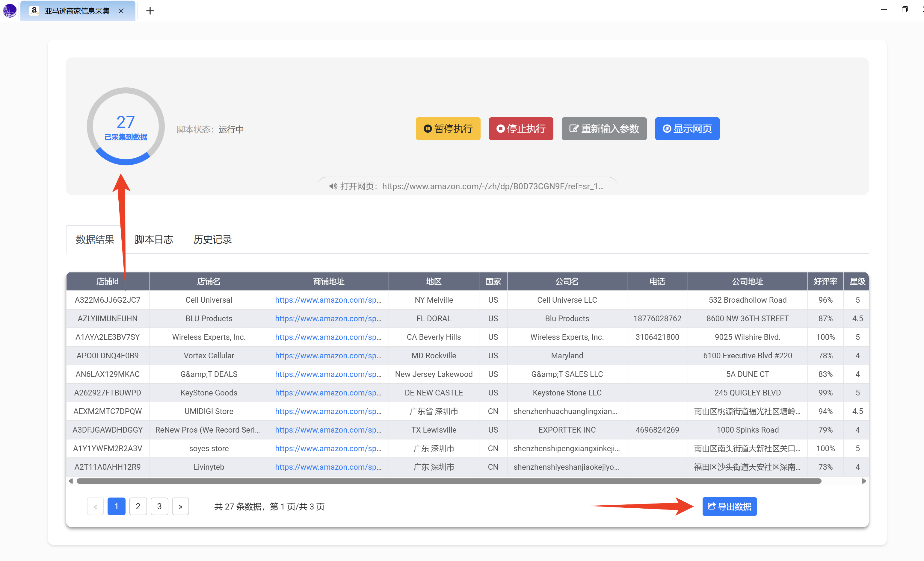Click phone number 3106421800
Screen dimensions: 924x561
[657, 337]
